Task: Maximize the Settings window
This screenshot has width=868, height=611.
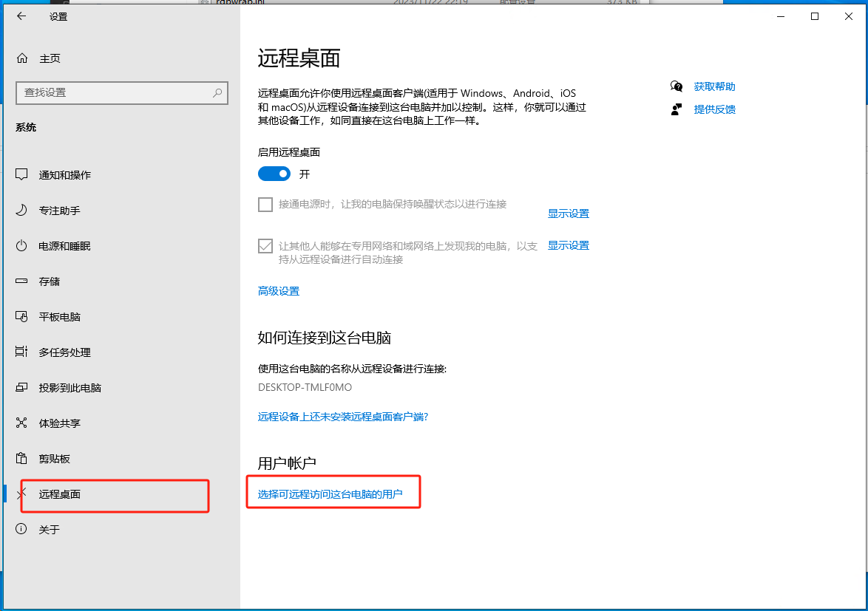Action: (814, 16)
